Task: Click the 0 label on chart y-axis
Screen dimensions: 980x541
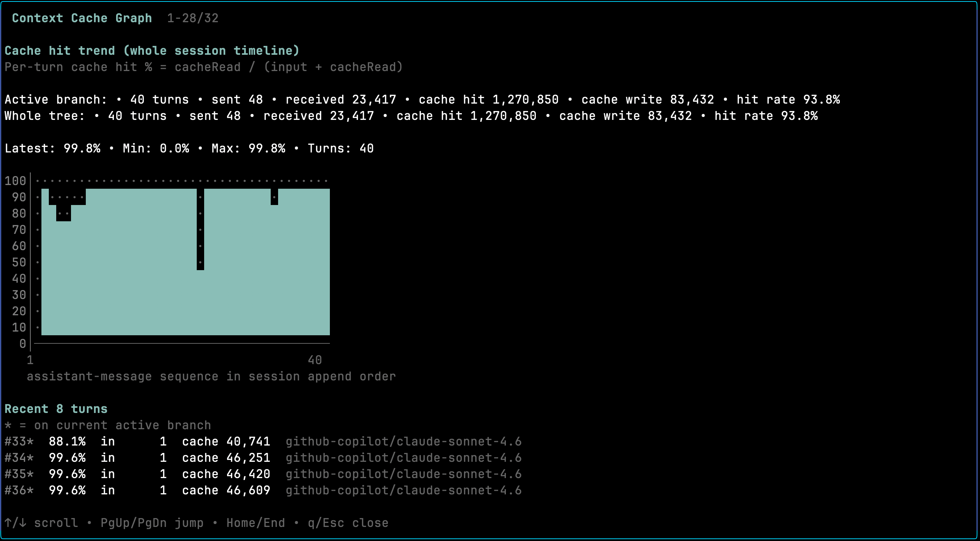Action: tap(23, 343)
